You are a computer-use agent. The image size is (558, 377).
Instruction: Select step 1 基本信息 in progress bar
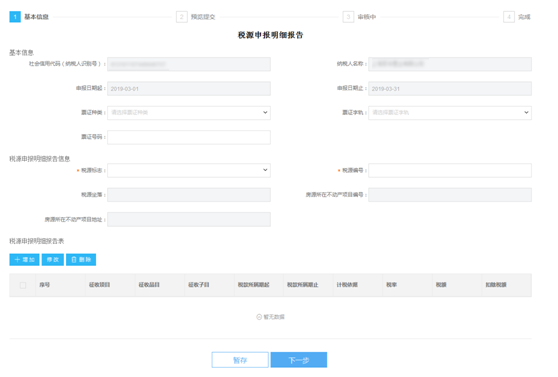pyautogui.click(x=29, y=17)
